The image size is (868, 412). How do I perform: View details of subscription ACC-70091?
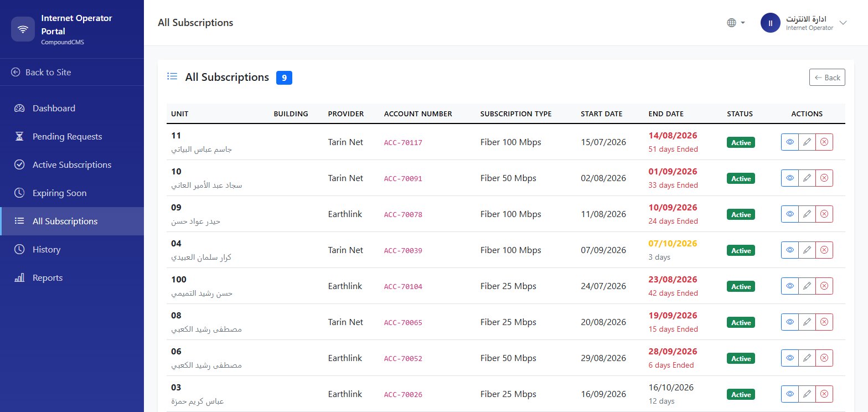pyautogui.click(x=790, y=178)
